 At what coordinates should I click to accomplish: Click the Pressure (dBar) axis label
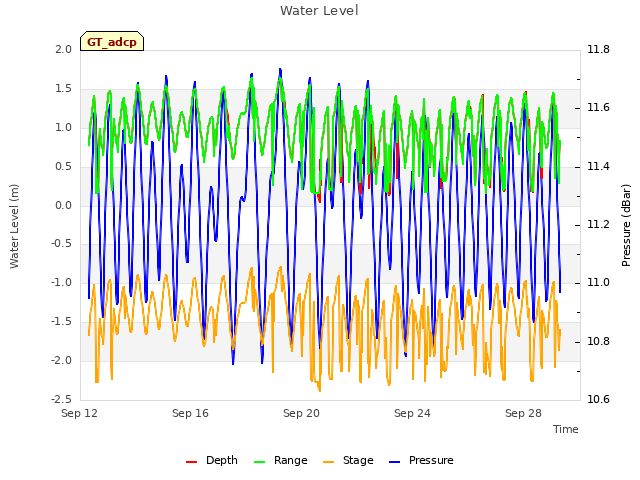click(626, 225)
